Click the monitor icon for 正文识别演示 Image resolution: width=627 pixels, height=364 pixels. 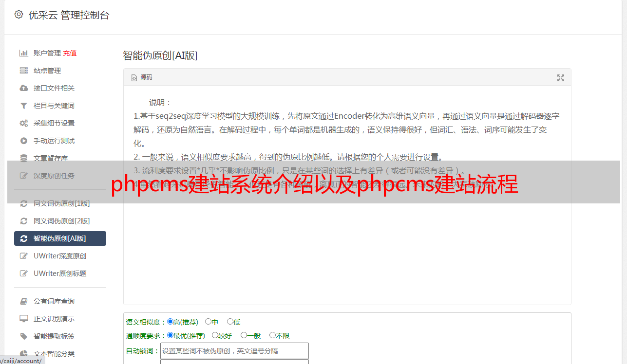pyautogui.click(x=23, y=319)
